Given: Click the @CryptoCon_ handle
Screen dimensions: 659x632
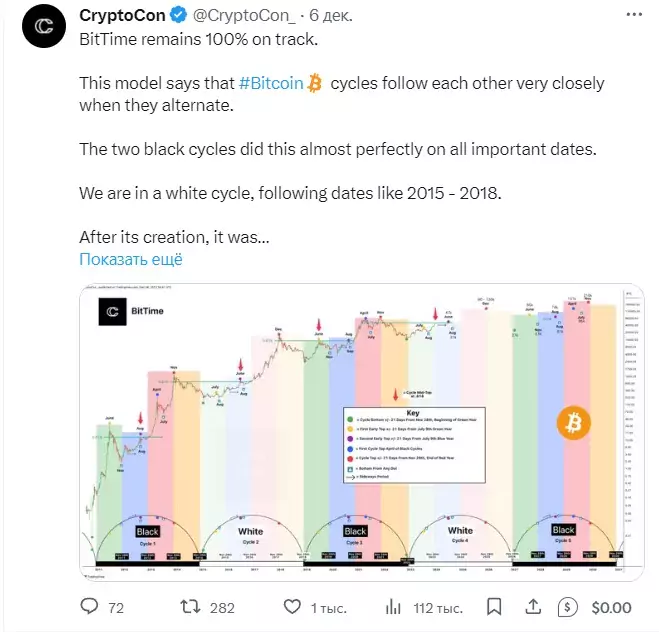Looking at the screenshot, I should coord(244,16).
